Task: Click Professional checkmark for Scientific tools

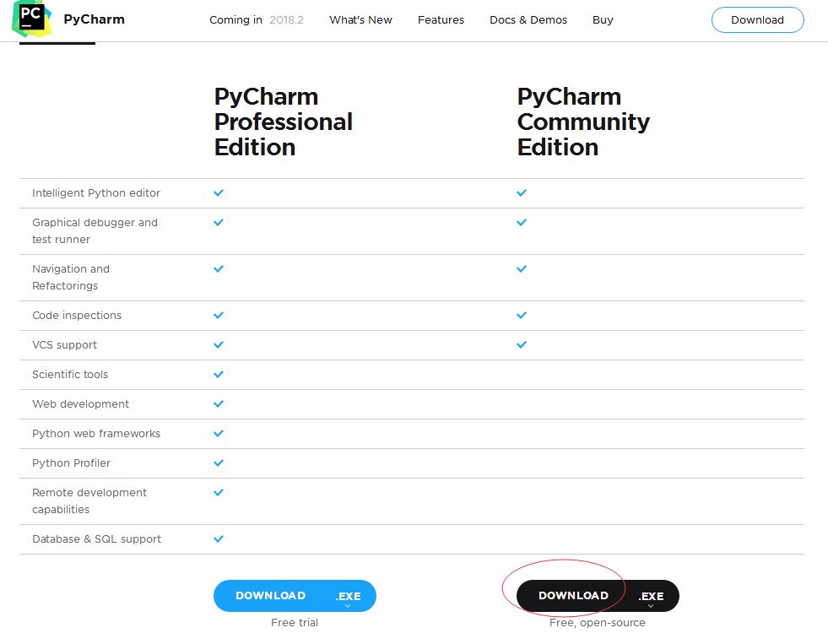Action: tap(219, 374)
